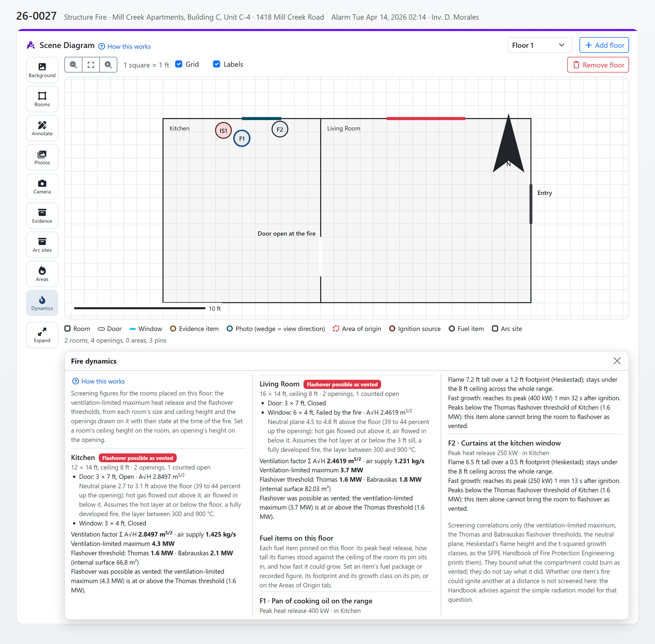This screenshot has height=644, width=655.
Task: Fit the diagram to view
Action: pyautogui.click(x=91, y=65)
